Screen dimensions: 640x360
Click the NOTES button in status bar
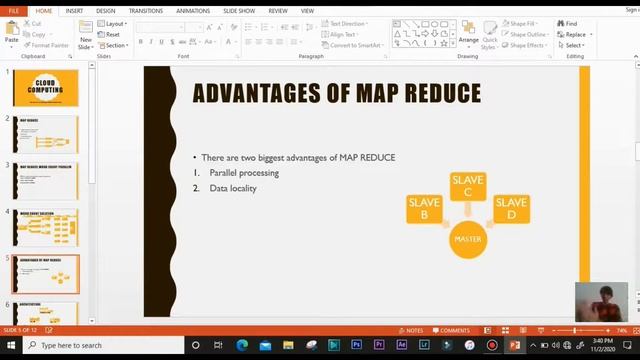click(x=411, y=330)
